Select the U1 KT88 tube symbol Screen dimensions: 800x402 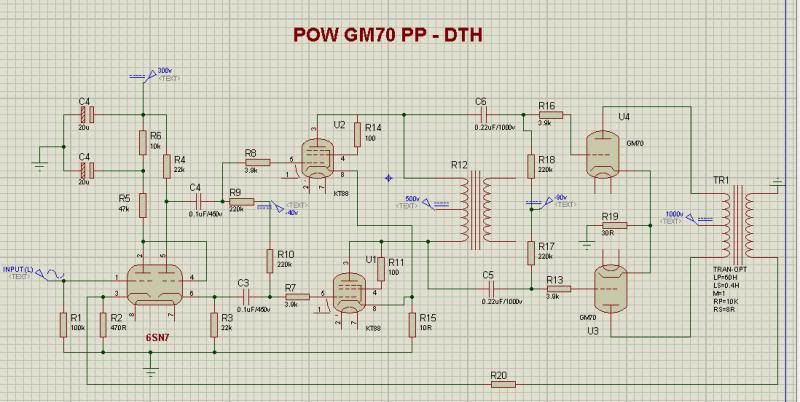tap(348, 292)
